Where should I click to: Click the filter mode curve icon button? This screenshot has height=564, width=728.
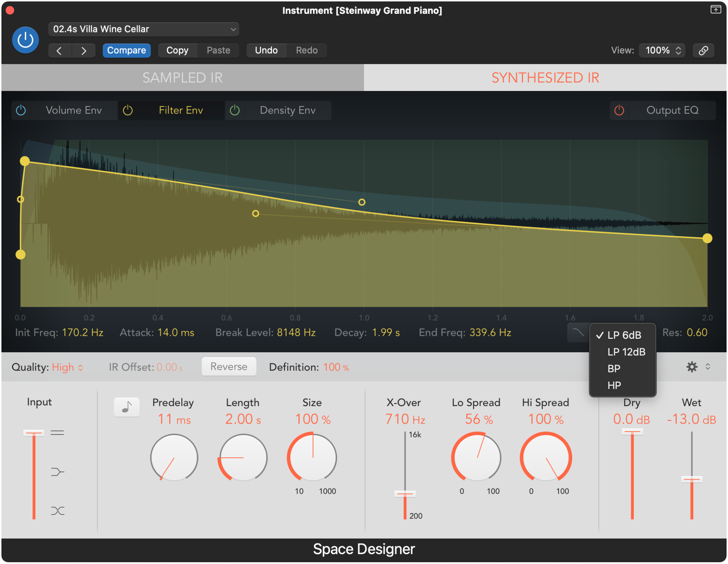[578, 333]
